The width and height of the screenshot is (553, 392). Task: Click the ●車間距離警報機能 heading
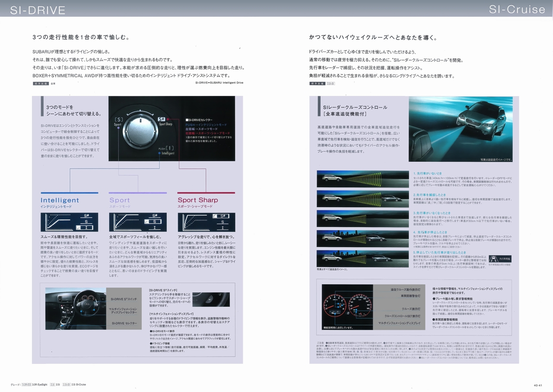[446, 319]
